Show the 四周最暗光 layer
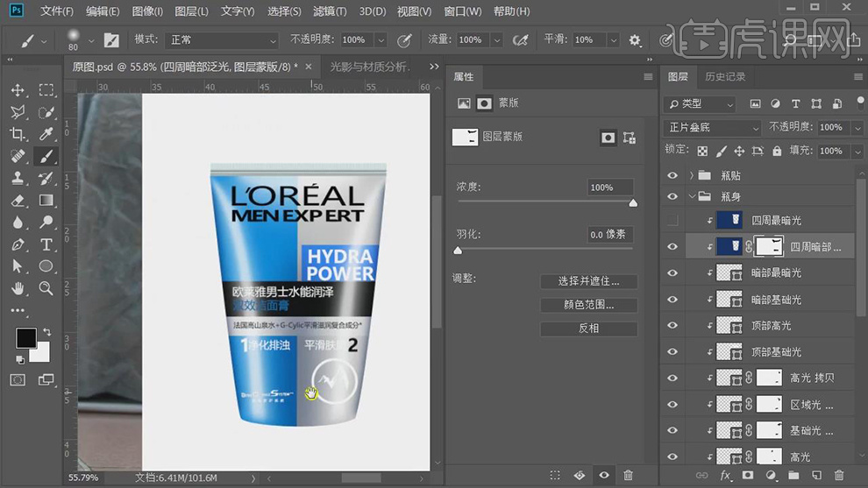This screenshot has height=488, width=868. [x=672, y=220]
